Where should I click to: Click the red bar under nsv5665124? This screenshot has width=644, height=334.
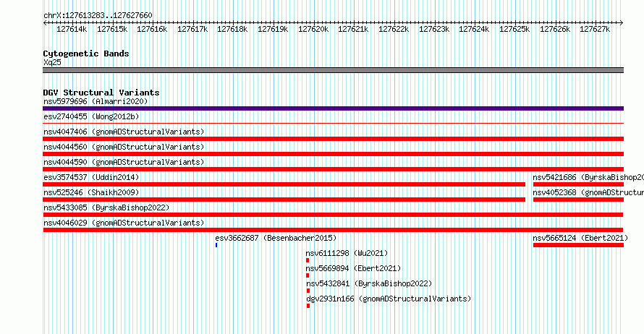coord(578,245)
